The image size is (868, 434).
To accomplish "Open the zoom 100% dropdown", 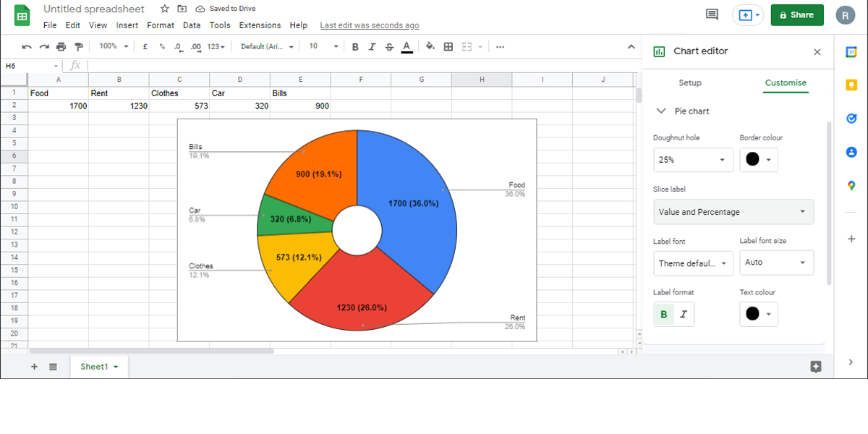I will click(x=114, y=46).
